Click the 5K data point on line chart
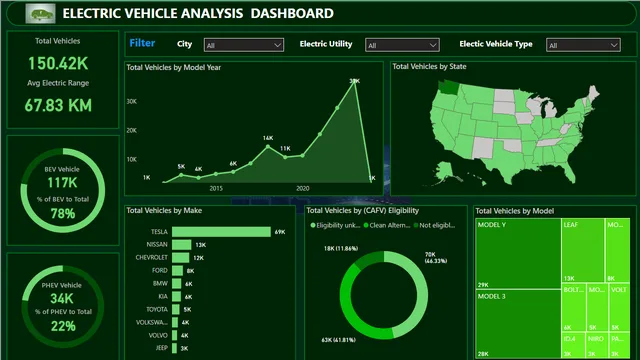Screen dimensions: 640x360 pos(181,175)
